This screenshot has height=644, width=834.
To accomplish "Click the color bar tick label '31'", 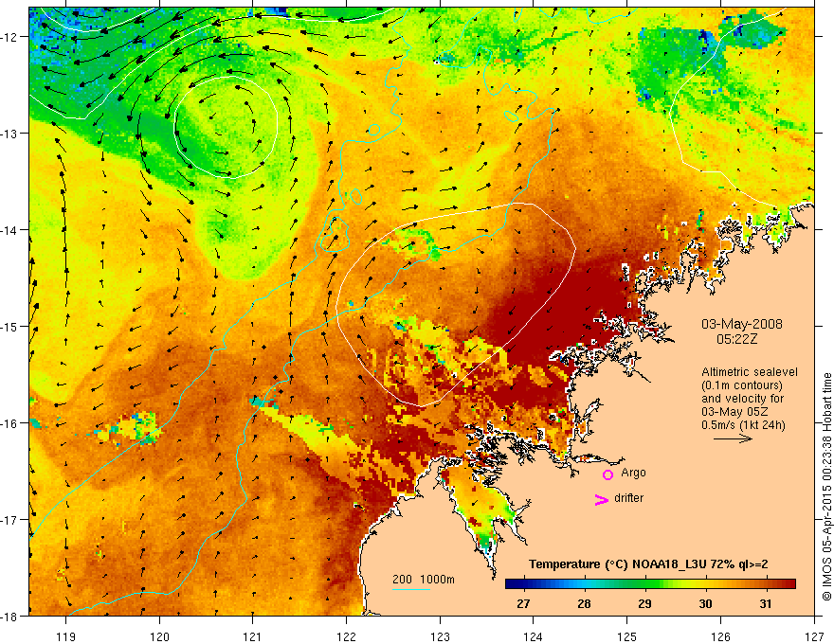I will (x=766, y=603).
